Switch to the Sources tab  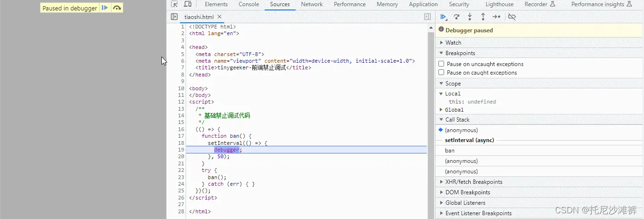pos(280,4)
